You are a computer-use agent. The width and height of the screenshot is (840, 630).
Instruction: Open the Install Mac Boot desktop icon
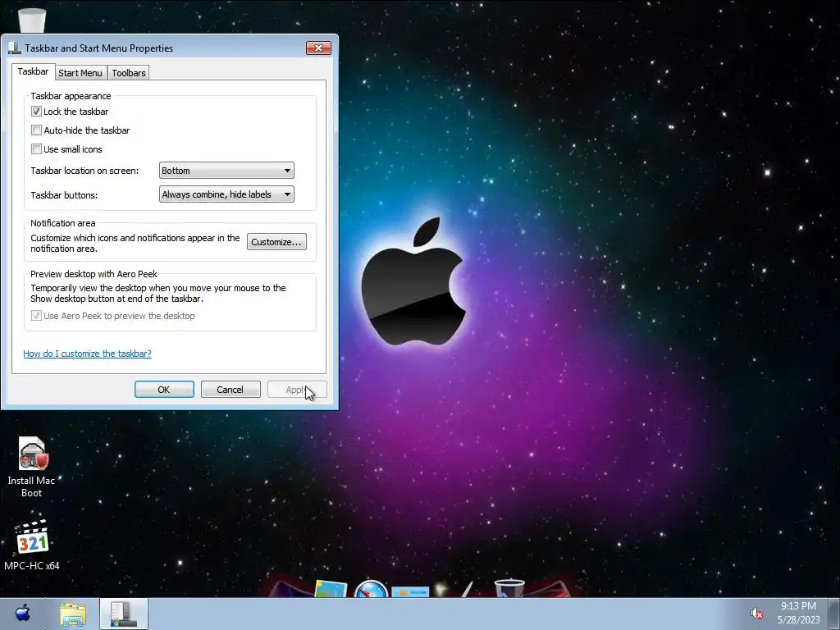[32, 467]
